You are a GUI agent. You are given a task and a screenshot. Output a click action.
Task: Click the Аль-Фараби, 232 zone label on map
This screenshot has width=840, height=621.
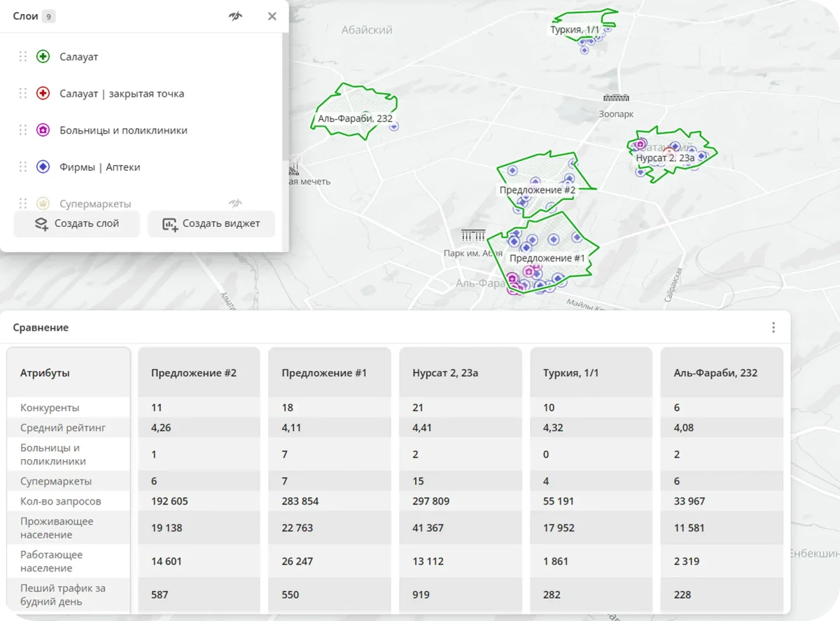(355, 118)
